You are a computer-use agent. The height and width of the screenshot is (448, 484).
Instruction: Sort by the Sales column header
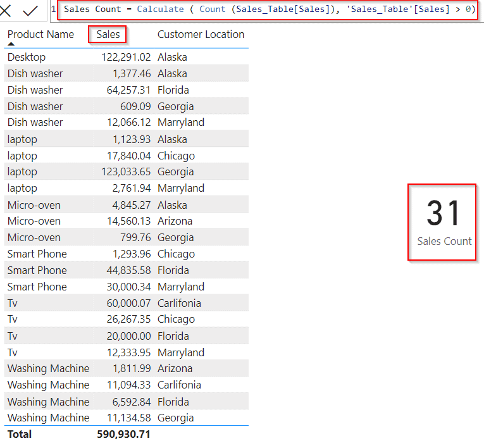[x=108, y=34]
